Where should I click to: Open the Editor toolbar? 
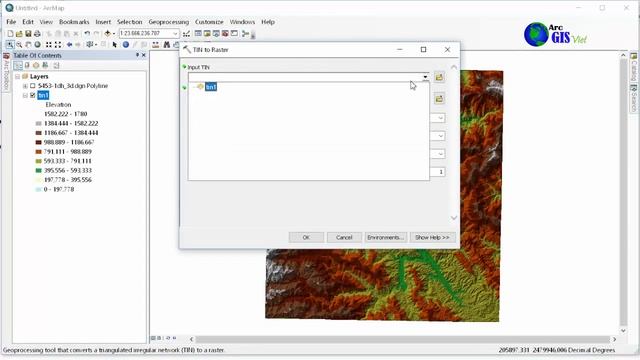coord(187,33)
